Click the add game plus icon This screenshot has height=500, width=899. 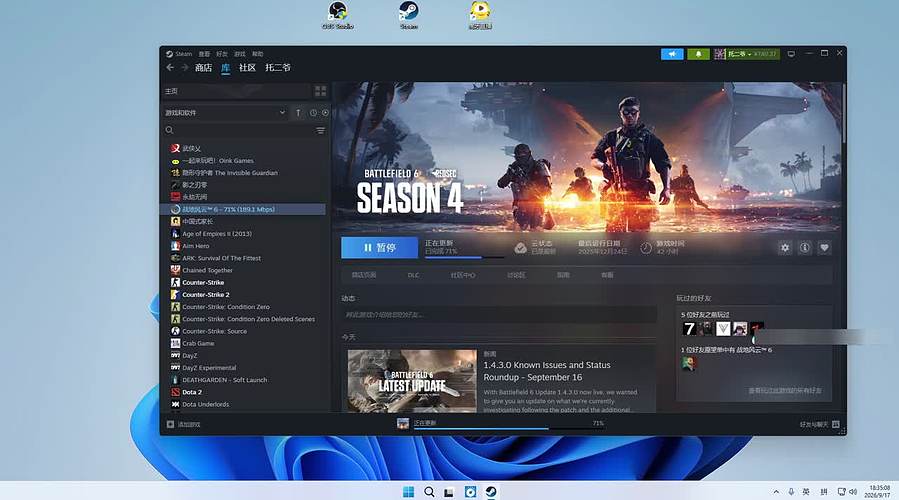coord(170,424)
